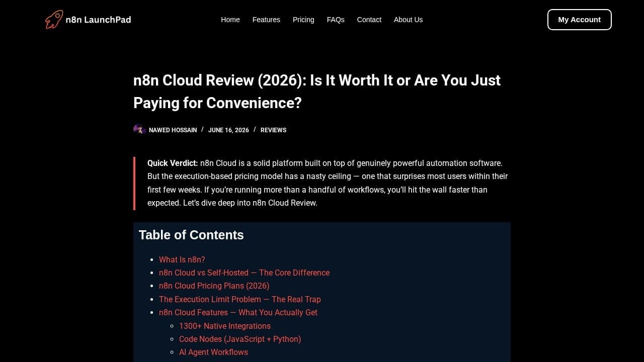Click the article title heading
The width and height of the screenshot is (644, 362).
(317, 92)
